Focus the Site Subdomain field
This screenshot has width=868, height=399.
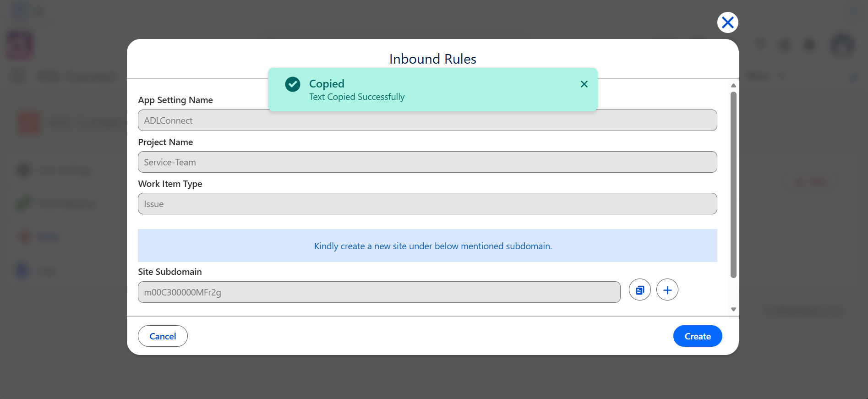379,292
